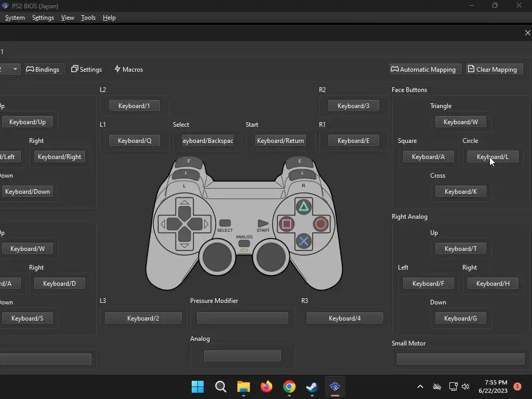This screenshot has height=399, width=532.
Task: Open the Settings menu in menu bar
Action: [x=43, y=18]
